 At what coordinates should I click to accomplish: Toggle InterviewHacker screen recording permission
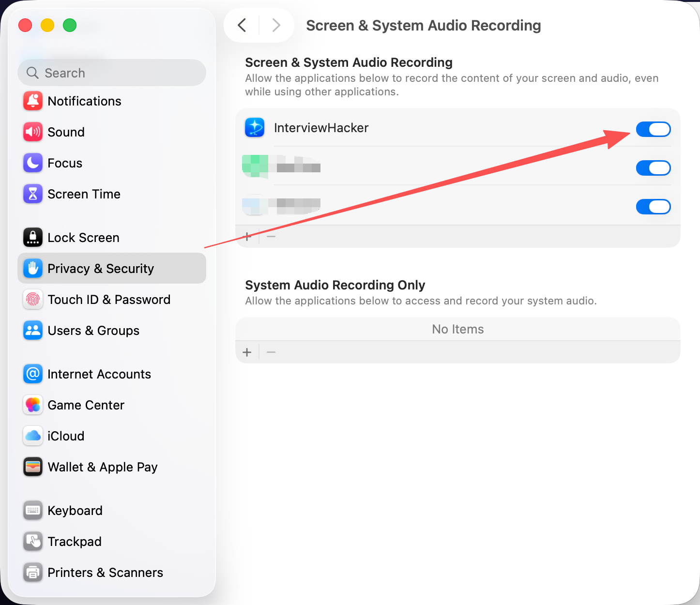click(653, 129)
